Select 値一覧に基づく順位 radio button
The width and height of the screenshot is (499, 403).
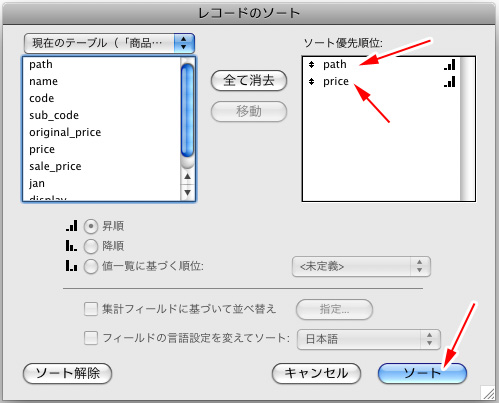click(91, 266)
